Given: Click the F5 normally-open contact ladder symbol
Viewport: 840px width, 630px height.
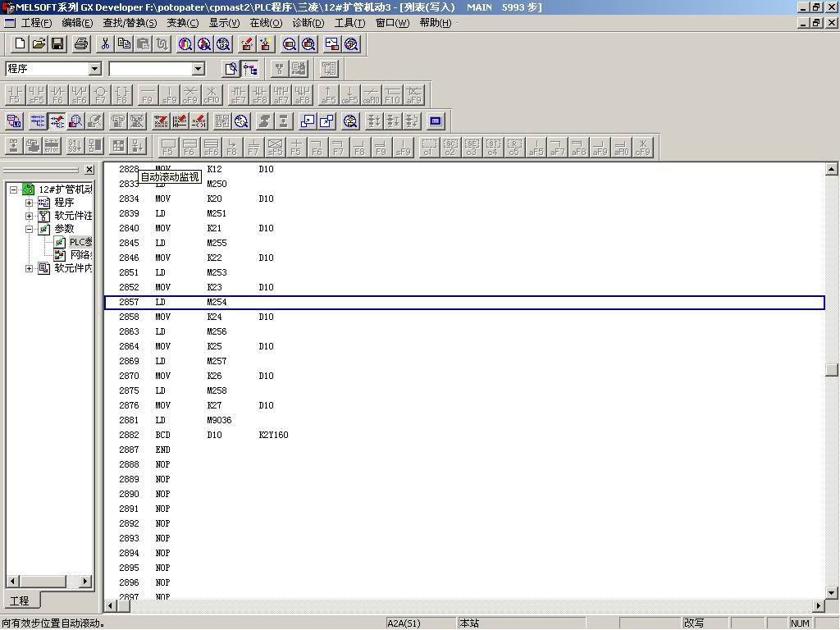Looking at the screenshot, I should [15, 95].
